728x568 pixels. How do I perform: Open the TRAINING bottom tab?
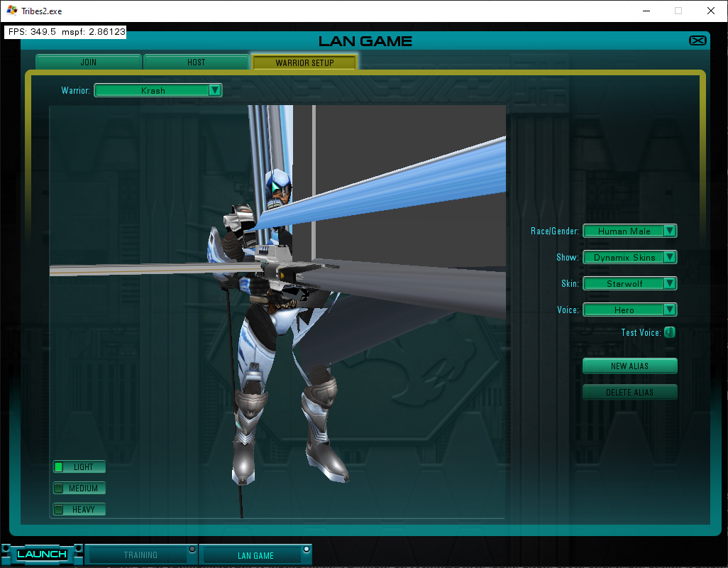(x=140, y=555)
